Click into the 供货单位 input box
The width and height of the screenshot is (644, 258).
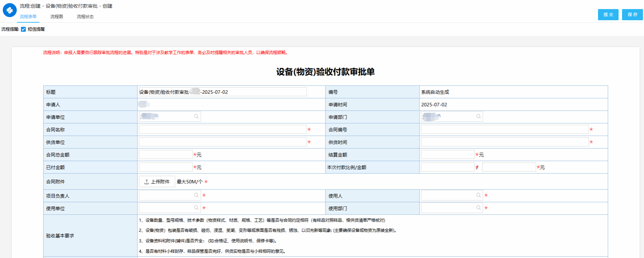pyautogui.click(x=222, y=142)
